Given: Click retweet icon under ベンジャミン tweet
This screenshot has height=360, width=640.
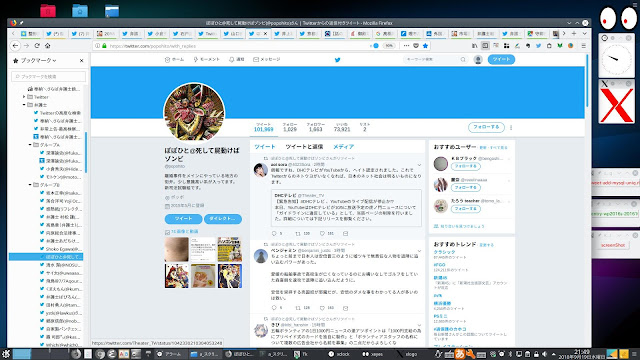Looking at the screenshot, I should [x=298, y=308].
